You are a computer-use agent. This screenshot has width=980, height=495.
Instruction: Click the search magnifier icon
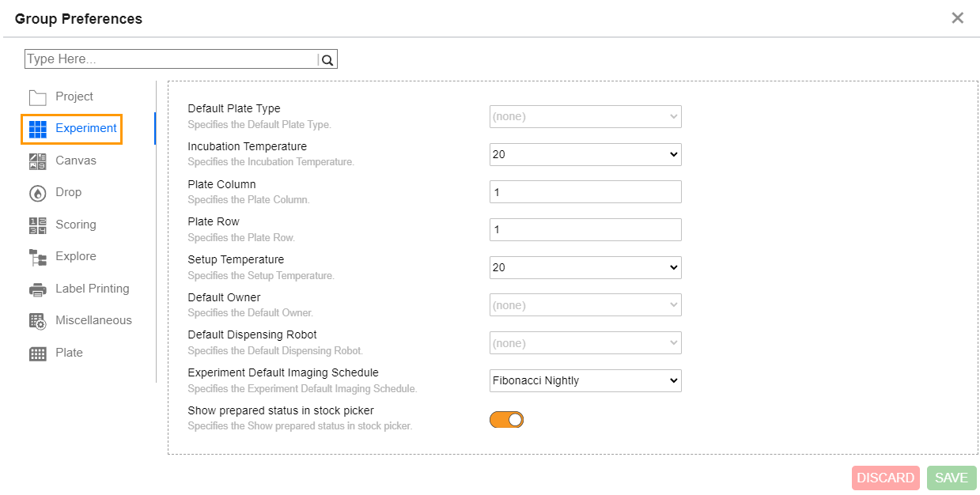[327, 59]
